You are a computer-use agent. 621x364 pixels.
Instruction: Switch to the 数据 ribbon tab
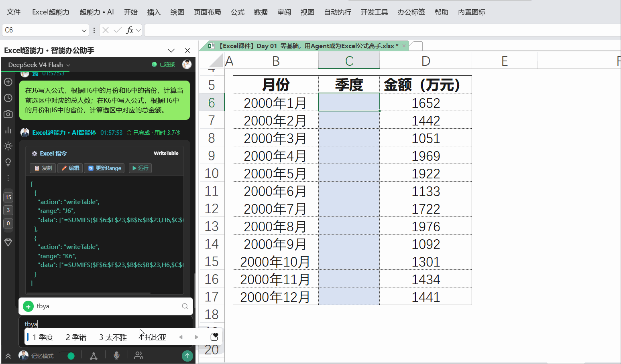pyautogui.click(x=261, y=12)
